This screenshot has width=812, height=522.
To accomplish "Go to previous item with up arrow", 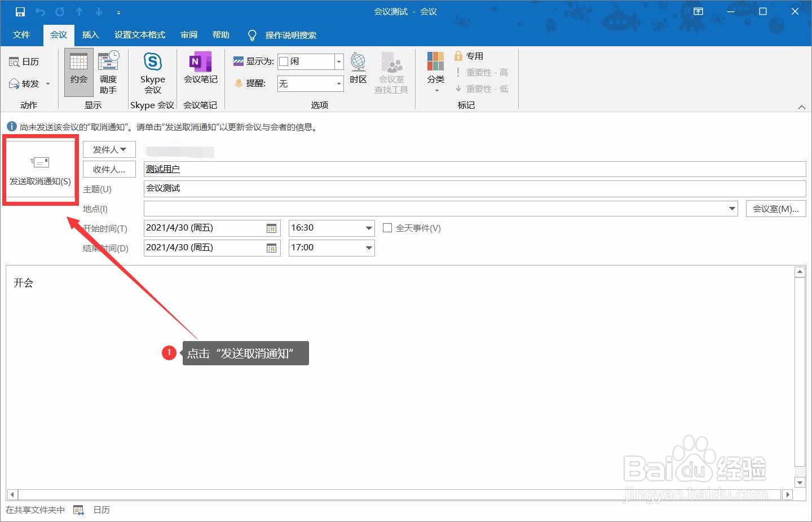I will tap(80, 11).
